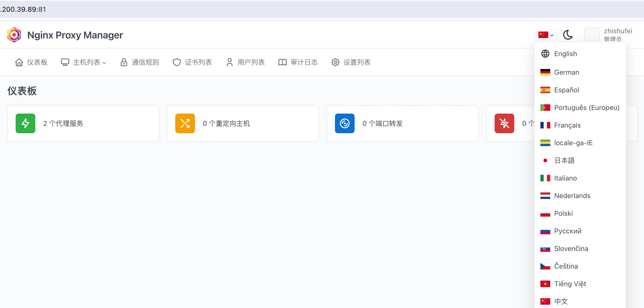Expand the 主机列表 hosts dropdown
644x308 pixels.
(84, 62)
